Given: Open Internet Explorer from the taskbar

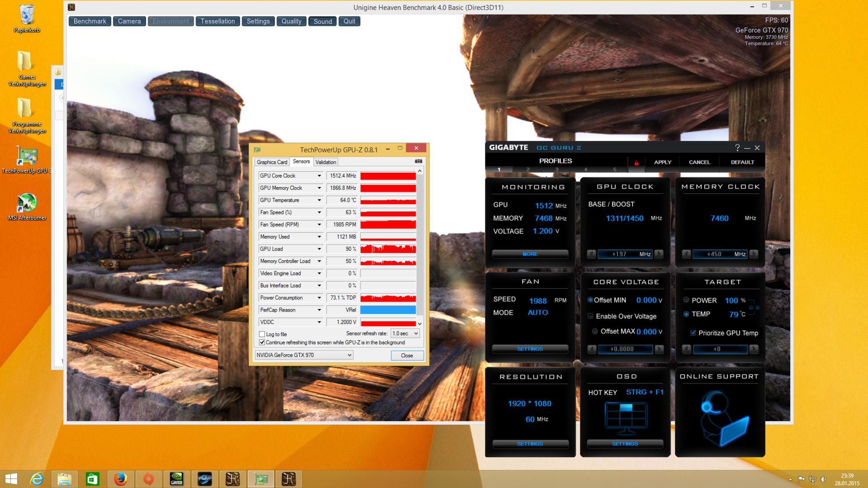Looking at the screenshot, I should (37, 479).
